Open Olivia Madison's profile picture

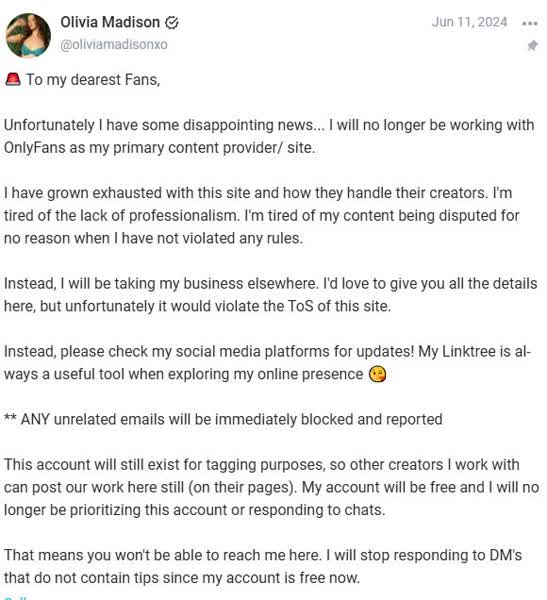(x=28, y=35)
